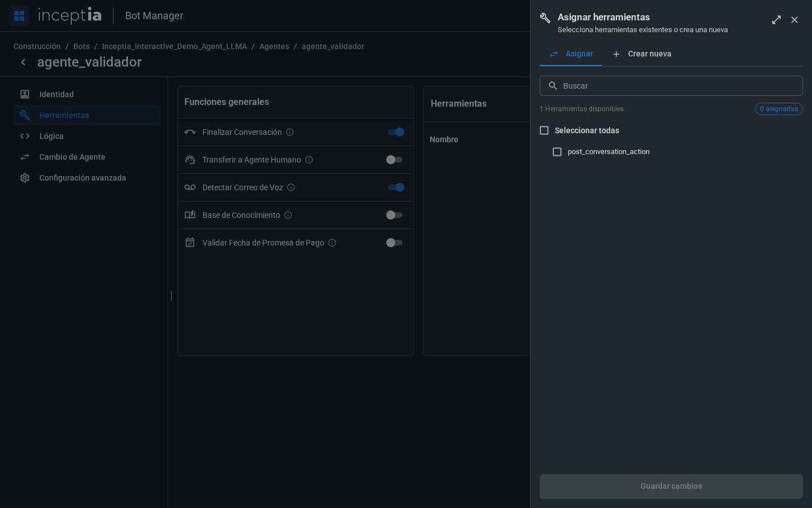Show info for Validar Fecha de Promesa de Pago
Viewport: 812px width, 508px height.
click(332, 243)
